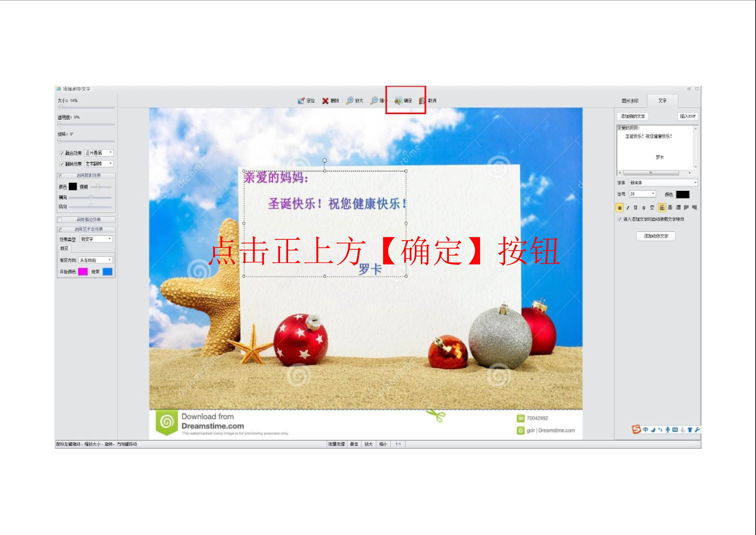Open the black font 颜色 swatch
The image size is (756, 535).
(683, 194)
